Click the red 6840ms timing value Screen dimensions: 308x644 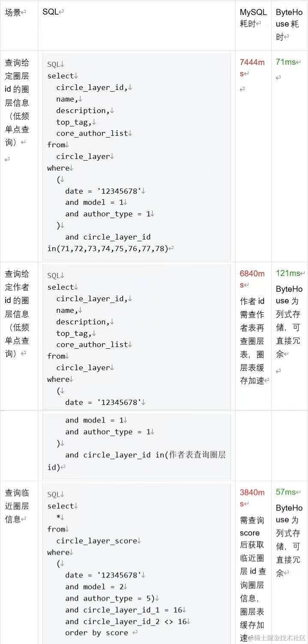point(252,279)
